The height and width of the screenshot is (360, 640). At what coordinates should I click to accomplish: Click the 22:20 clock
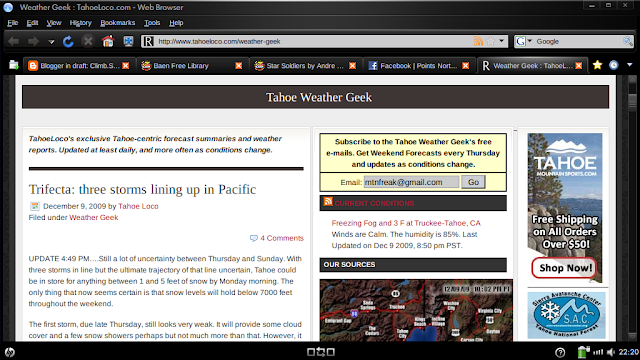coord(629,352)
